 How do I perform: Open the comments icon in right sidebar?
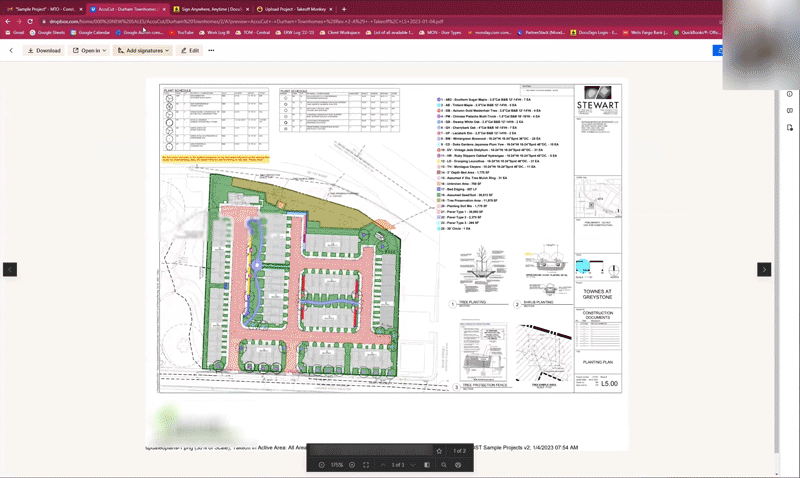789,111
